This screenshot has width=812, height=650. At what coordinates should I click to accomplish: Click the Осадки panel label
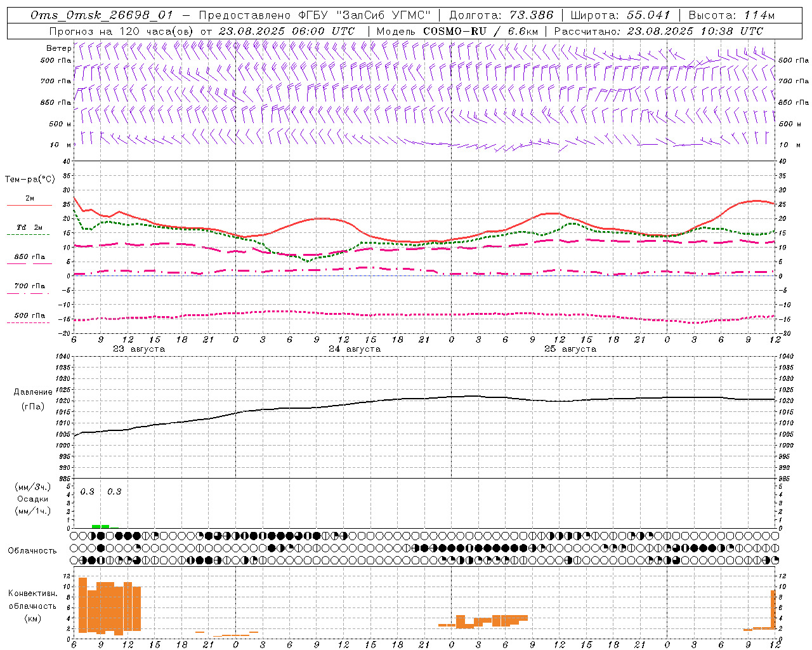point(32,499)
